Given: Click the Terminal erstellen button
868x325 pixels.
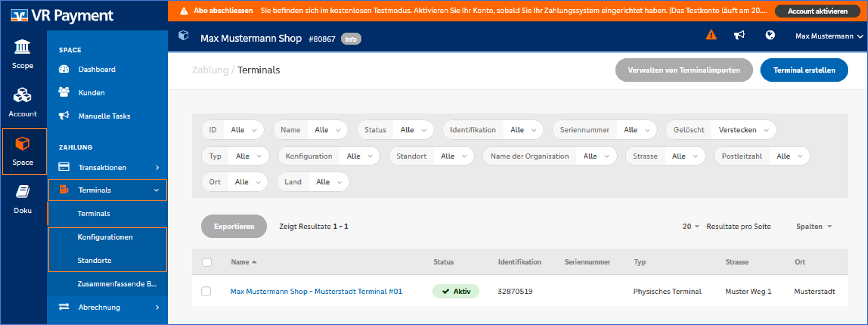Looking at the screenshot, I should [804, 70].
